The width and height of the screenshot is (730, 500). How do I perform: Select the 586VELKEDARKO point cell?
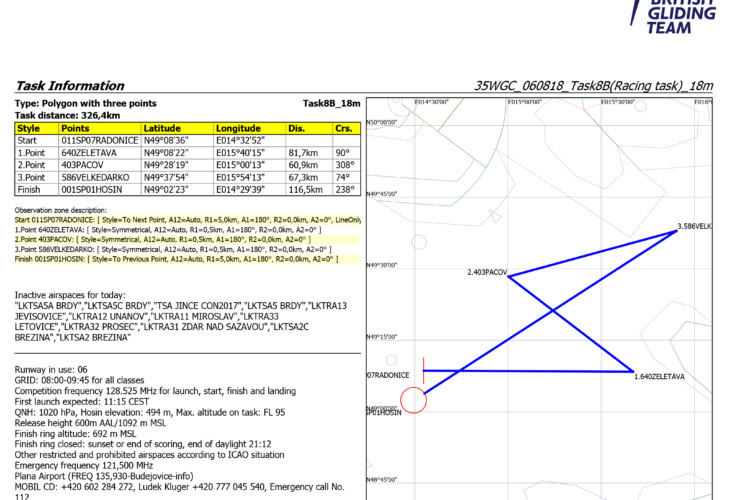click(98, 177)
